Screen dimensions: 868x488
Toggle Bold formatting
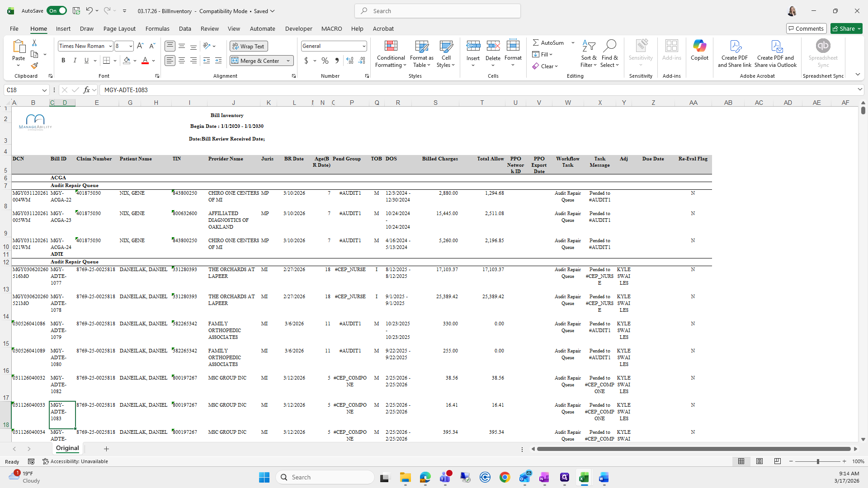63,61
